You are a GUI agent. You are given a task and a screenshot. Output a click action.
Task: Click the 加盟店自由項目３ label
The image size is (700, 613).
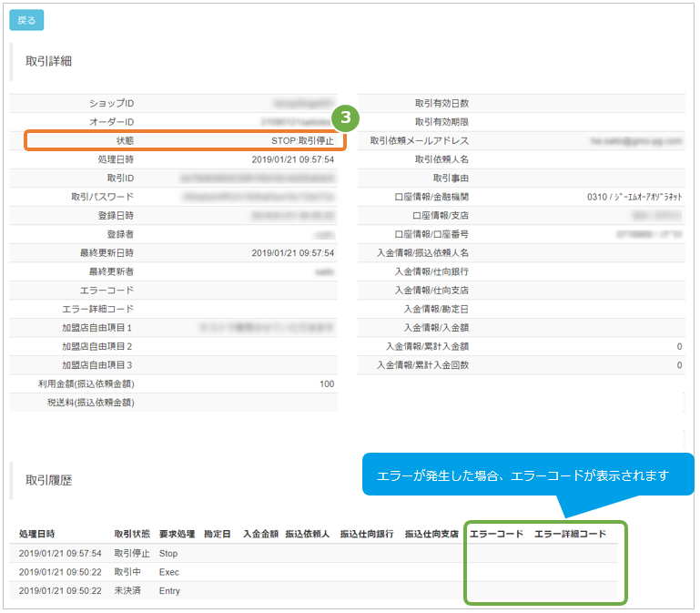(x=96, y=365)
